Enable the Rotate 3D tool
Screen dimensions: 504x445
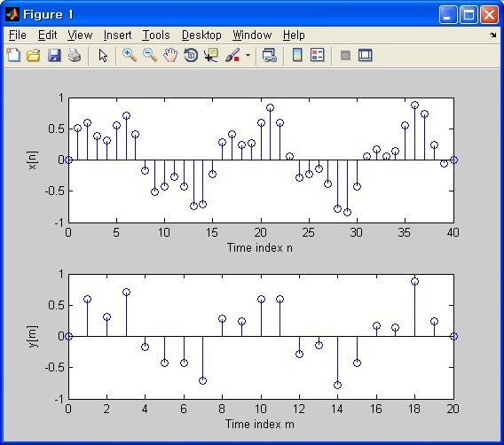(191, 55)
